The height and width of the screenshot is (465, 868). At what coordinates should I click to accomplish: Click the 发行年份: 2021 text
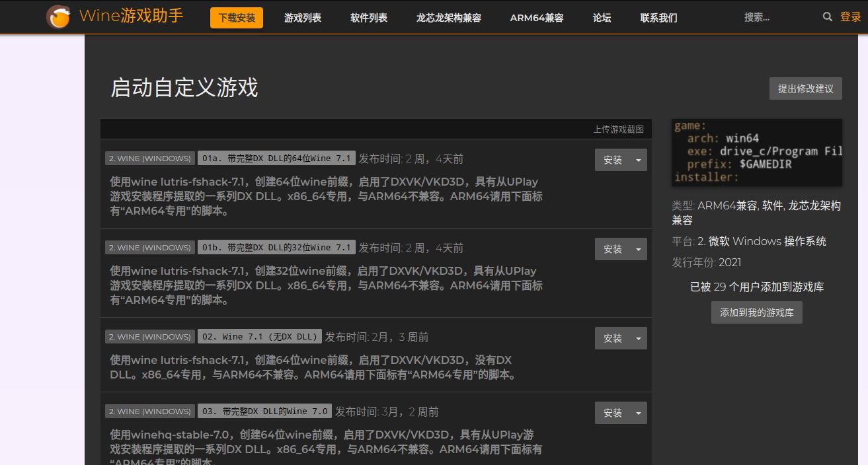707,262
